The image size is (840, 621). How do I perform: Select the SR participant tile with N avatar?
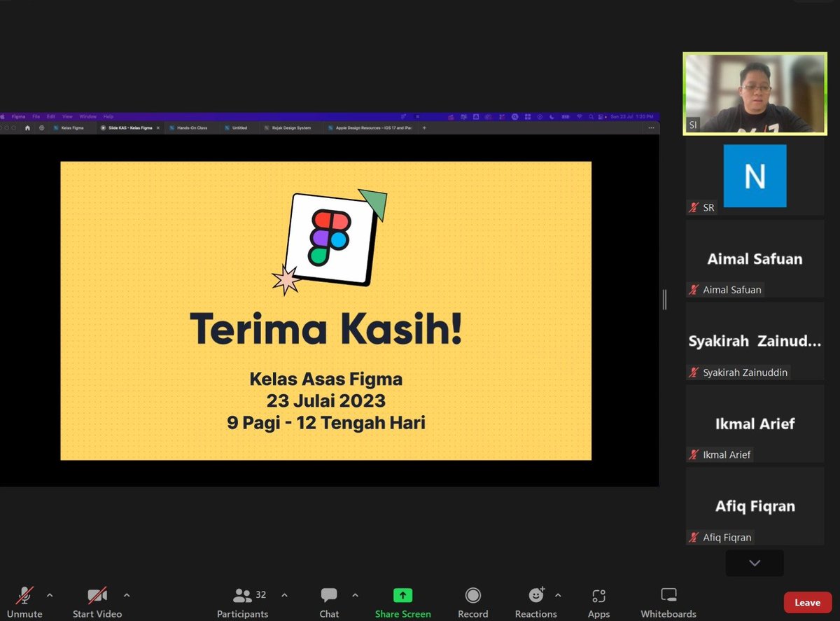(x=755, y=176)
